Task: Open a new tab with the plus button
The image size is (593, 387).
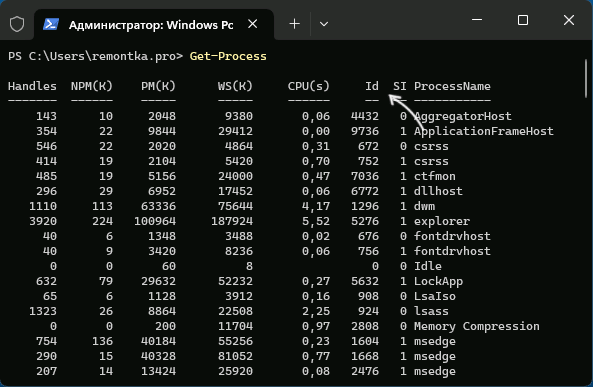Action: pos(294,24)
